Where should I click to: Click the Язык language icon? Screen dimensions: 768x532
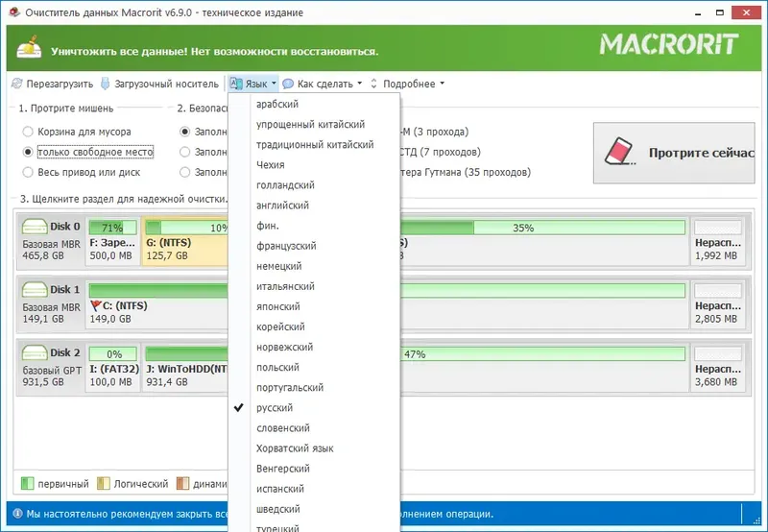[236, 84]
